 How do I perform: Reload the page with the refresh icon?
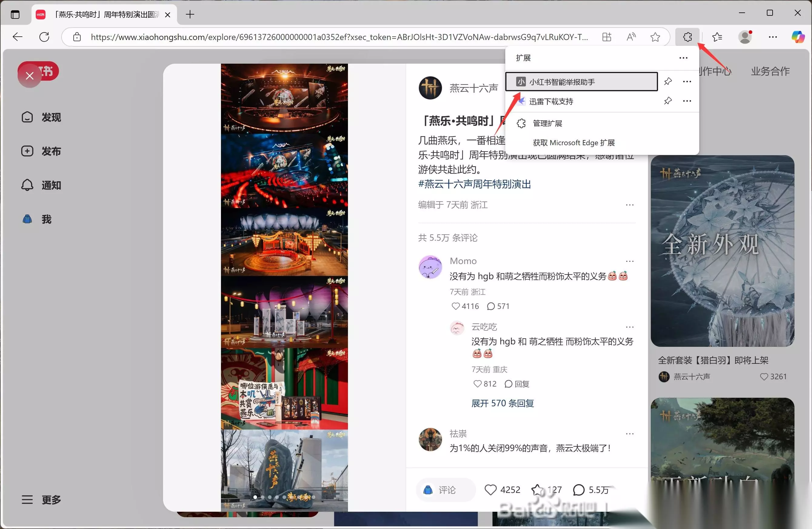pyautogui.click(x=44, y=36)
